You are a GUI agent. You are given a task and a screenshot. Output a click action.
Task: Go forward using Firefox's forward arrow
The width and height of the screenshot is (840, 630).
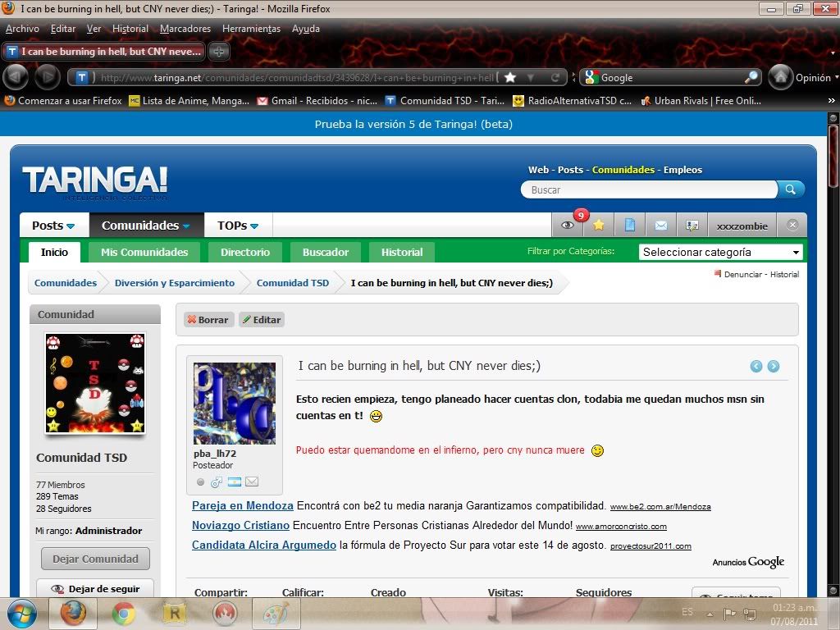tap(47, 77)
